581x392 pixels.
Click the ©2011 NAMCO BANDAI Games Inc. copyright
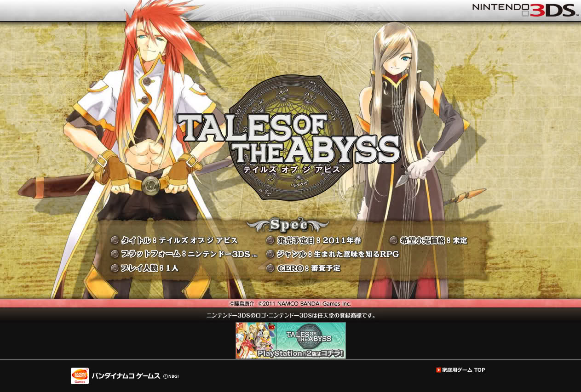[304, 304]
